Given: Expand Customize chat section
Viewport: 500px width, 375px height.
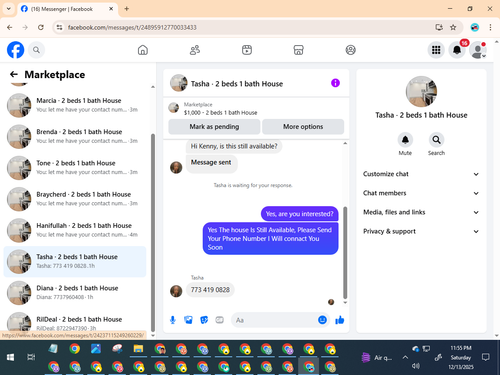Looking at the screenshot, I should [x=421, y=174].
